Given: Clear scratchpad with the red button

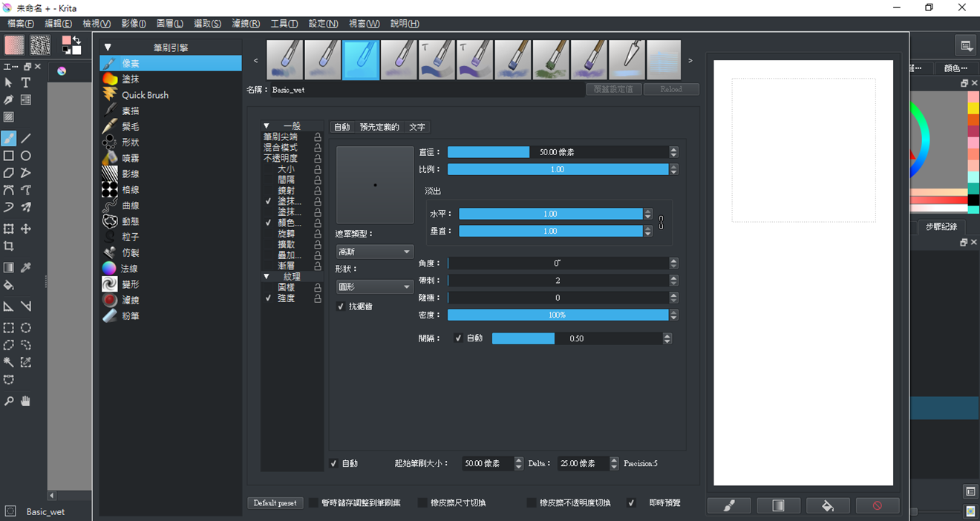Looking at the screenshot, I should click(x=878, y=505).
